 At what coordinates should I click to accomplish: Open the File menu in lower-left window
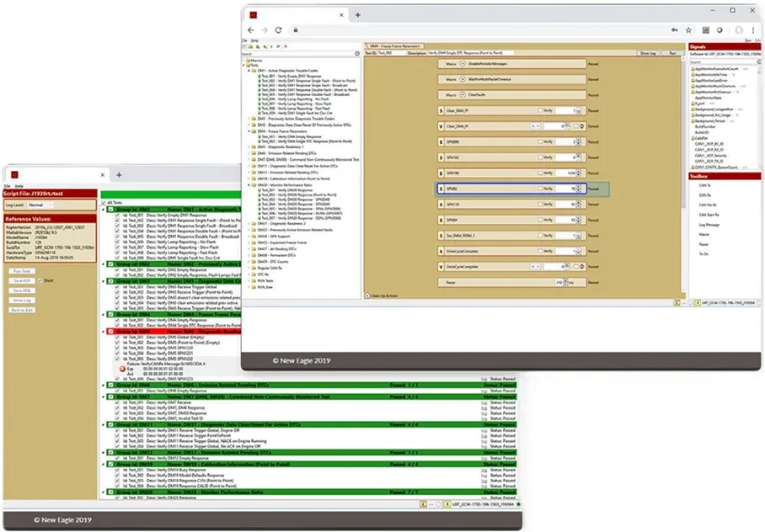pos(7,185)
